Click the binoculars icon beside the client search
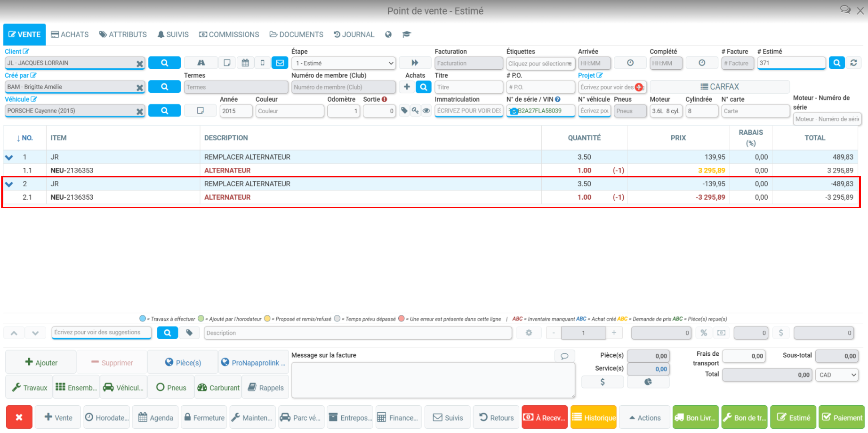The width and height of the screenshot is (868, 433). 201,63
